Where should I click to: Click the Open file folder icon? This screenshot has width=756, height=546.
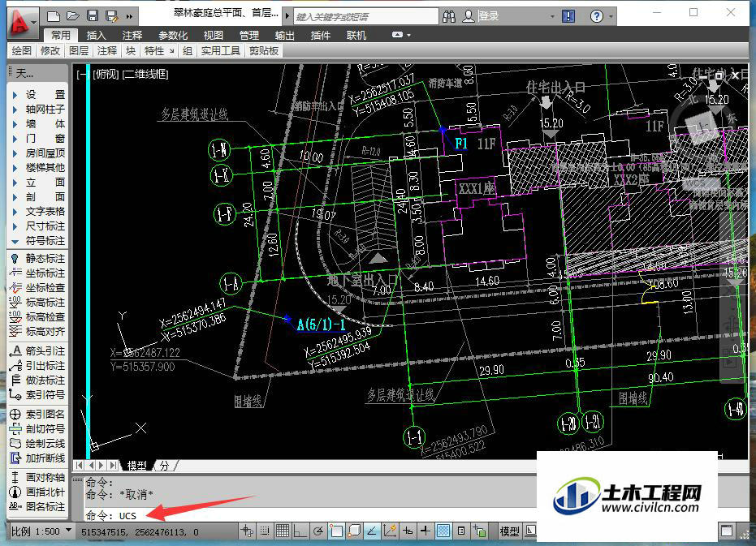73,16
